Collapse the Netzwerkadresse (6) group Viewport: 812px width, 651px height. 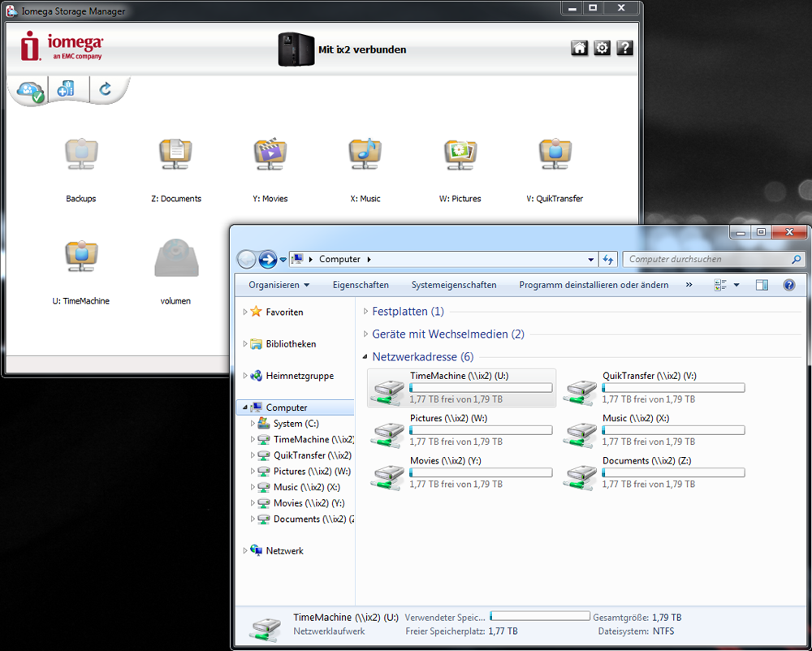(x=365, y=357)
